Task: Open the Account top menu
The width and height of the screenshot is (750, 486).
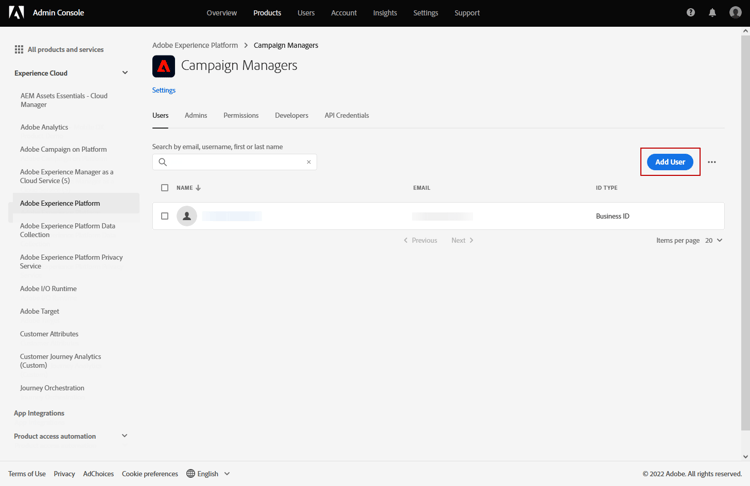Action: pos(344,13)
